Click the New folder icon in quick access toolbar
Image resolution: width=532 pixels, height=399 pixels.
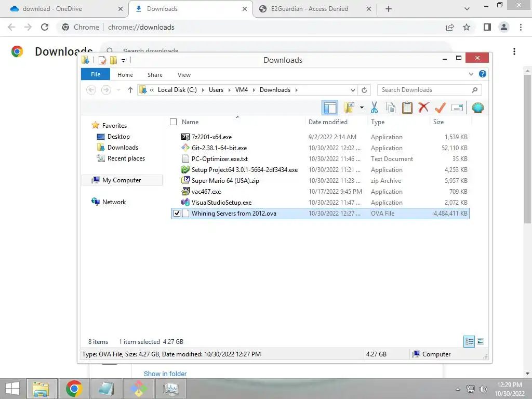point(113,60)
